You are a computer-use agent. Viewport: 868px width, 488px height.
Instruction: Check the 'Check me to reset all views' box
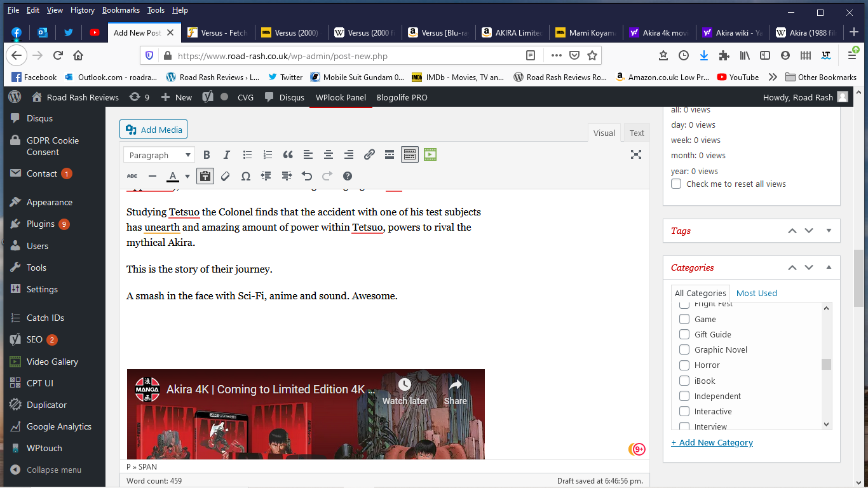pos(676,184)
